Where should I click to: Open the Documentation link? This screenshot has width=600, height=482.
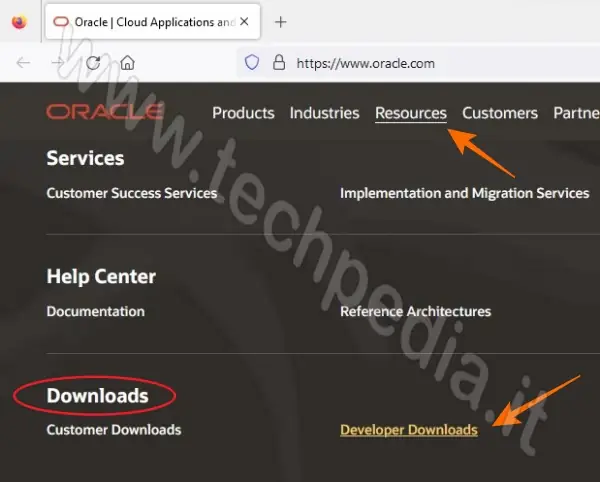96,311
